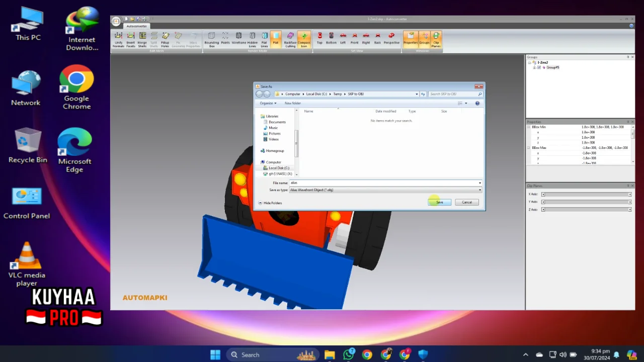Select Hidden Lines render mode
Viewport: 644px width, 362px height.
[x=253, y=39]
